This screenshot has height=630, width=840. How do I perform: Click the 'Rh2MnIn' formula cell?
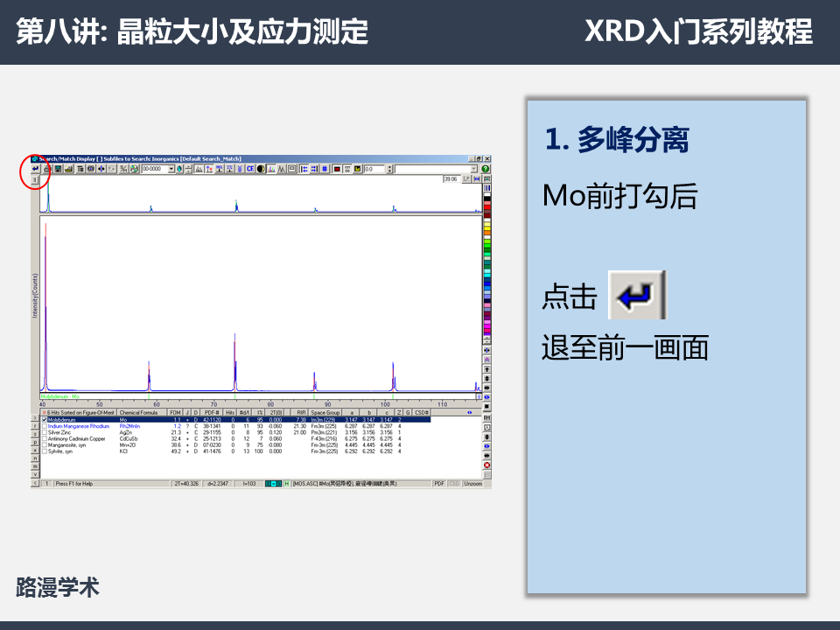129,426
